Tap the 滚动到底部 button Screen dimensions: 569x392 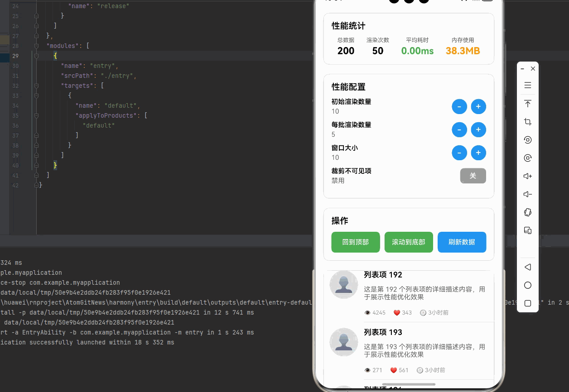click(x=409, y=242)
